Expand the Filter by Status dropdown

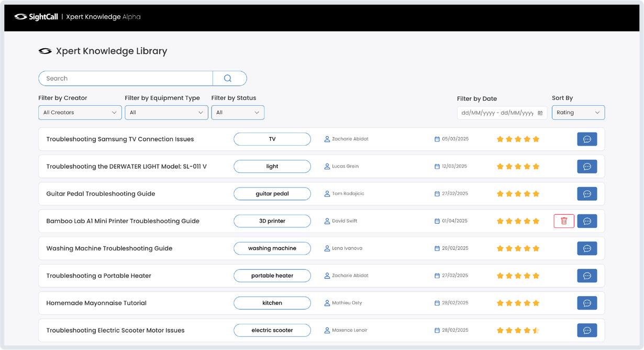[237, 113]
